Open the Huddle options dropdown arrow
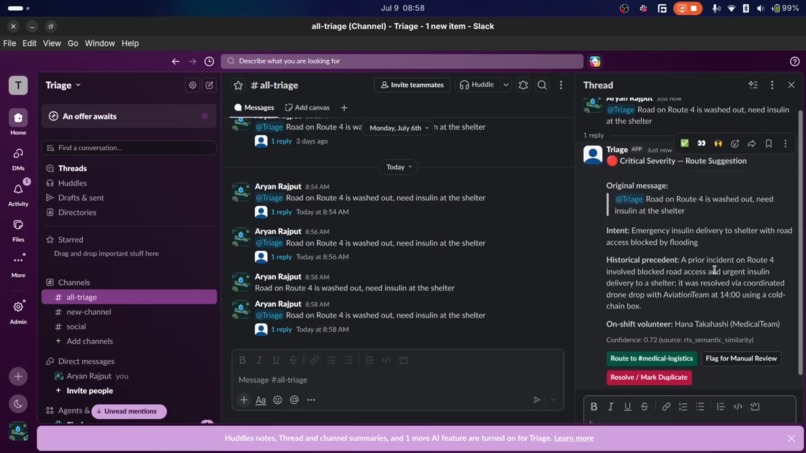 pyautogui.click(x=506, y=85)
